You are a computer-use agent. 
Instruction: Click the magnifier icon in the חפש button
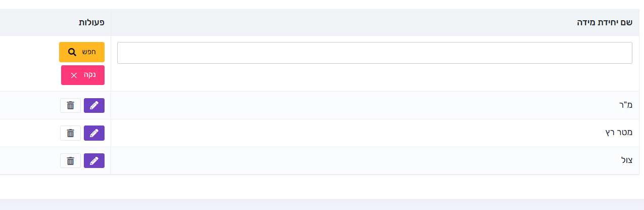pyautogui.click(x=72, y=52)
